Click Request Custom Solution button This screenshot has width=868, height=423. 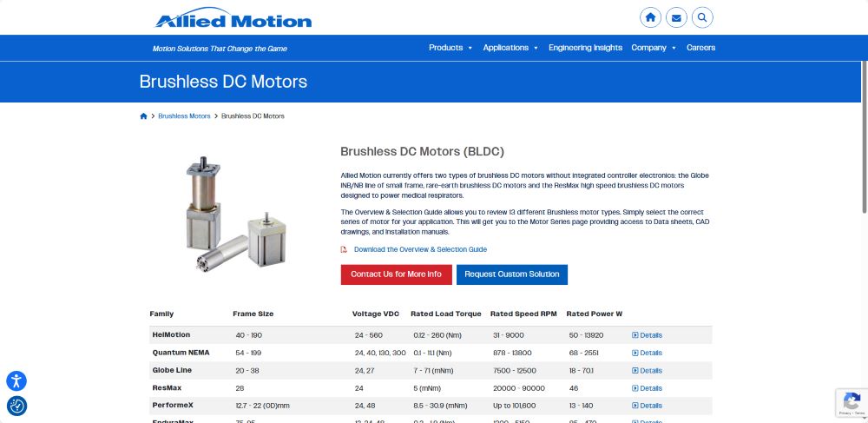pyautogui.click(x=512, y=274)
